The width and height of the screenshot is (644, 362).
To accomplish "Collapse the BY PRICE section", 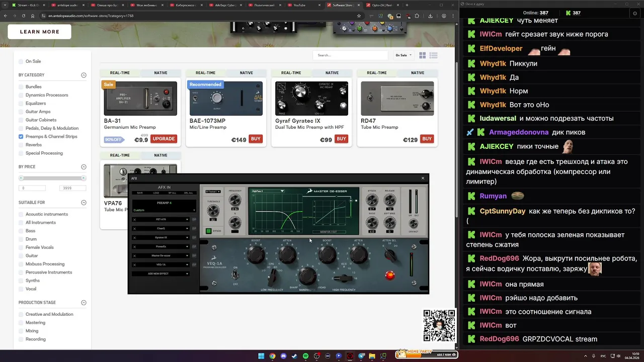I will 84,167.
